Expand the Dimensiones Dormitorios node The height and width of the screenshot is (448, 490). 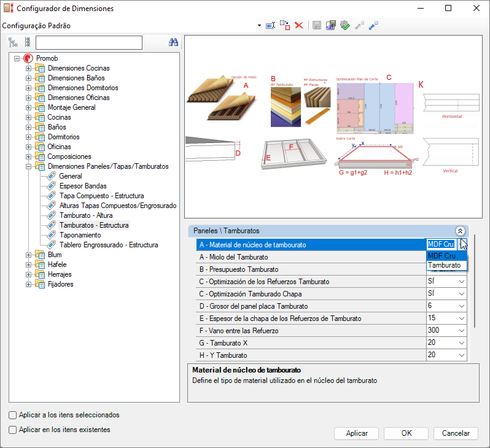click(x=28, y=88)
